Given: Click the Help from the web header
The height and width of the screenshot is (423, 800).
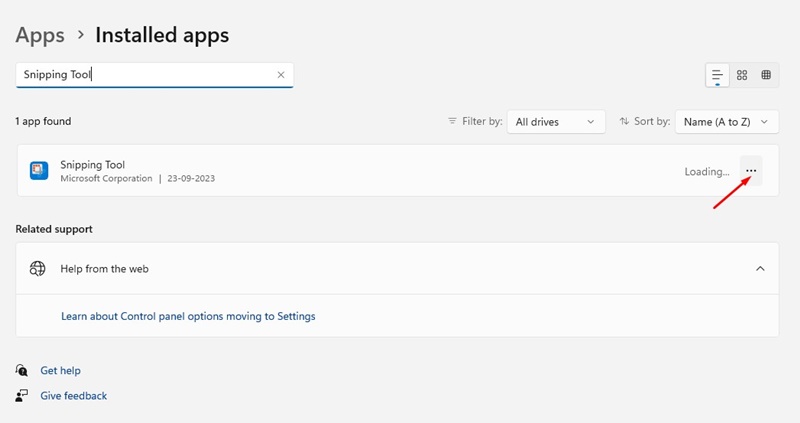Looking at the screenshot, I should [397, 268].
